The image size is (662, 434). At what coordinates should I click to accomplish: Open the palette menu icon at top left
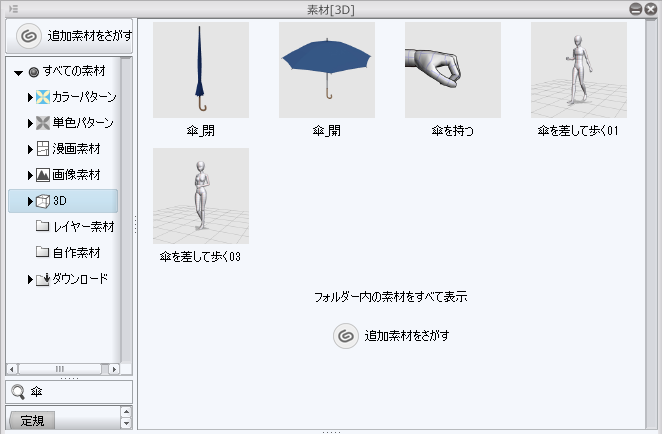click(x=14, y=9)
